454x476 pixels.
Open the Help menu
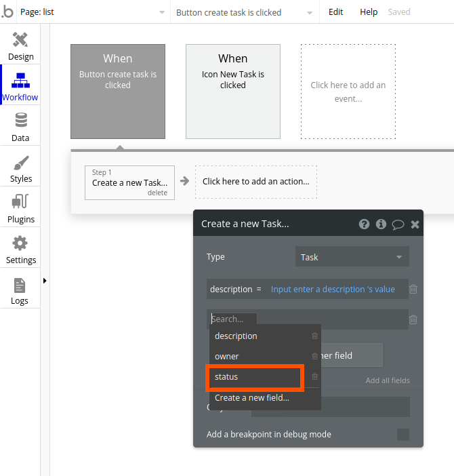(369, 12)
